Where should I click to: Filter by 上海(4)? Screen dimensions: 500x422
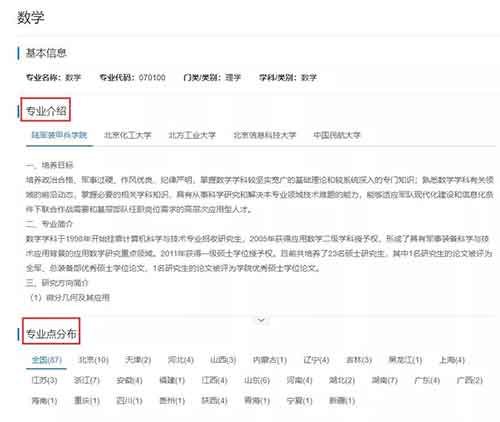pyautogui.click(x=452, y=360)
